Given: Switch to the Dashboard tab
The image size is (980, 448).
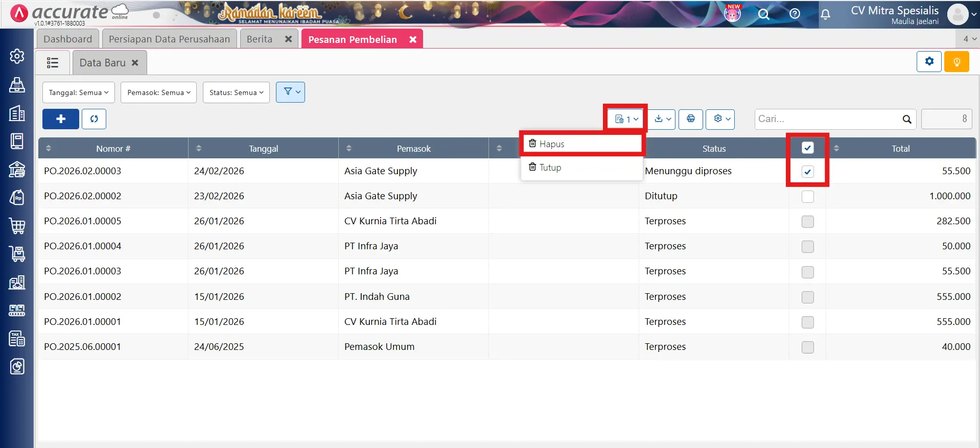Looking at the screenshot, I should click(x=67, y=39).
